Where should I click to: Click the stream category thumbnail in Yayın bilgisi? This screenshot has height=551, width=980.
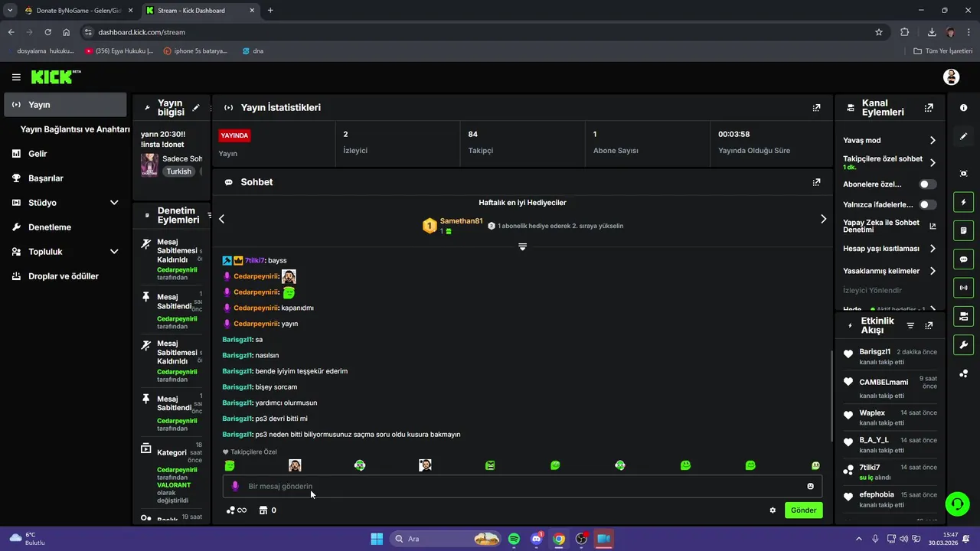149,165
